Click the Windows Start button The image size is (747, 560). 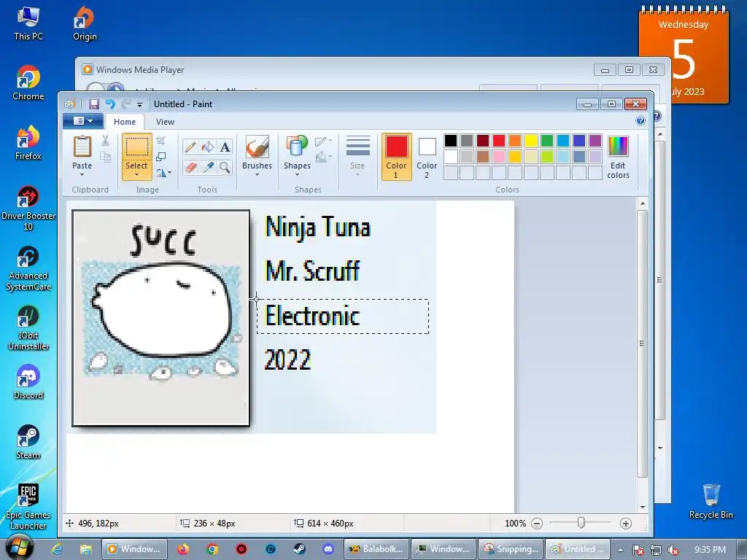click(x=19, y=548)
